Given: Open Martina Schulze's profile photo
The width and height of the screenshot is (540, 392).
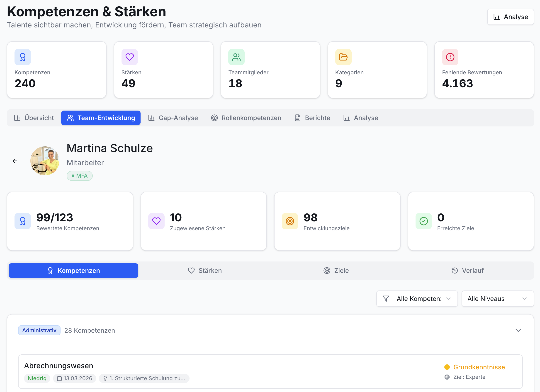Looking at the screenshot, I should pos(45,161).
